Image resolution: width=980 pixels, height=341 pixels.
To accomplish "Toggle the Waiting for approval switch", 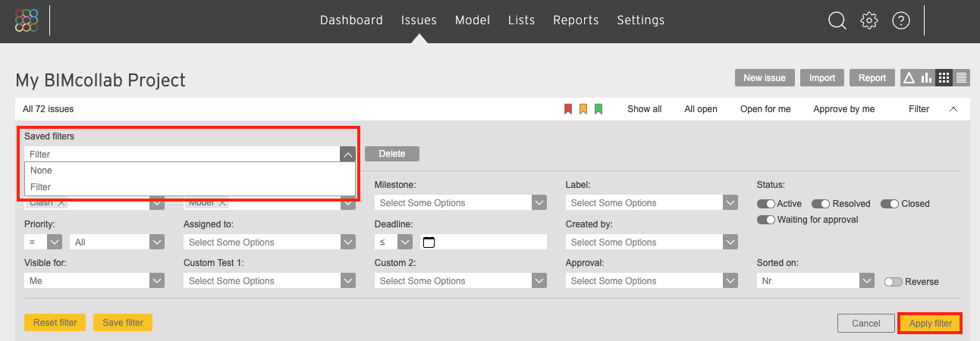I will pos(766,220).
